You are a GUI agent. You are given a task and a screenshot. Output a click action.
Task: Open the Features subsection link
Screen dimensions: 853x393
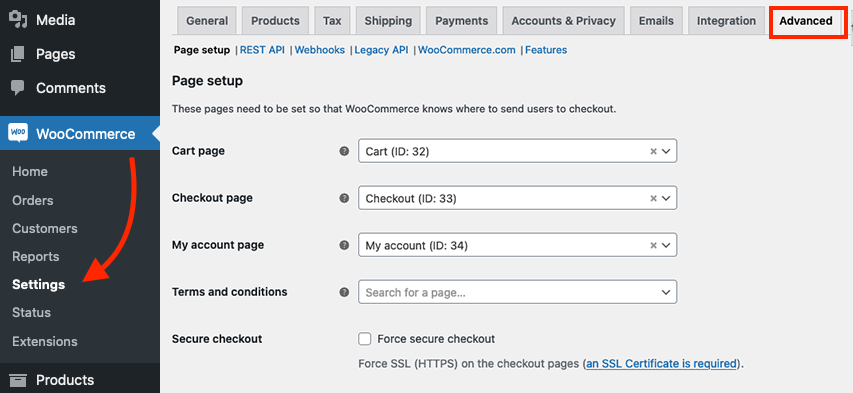[546, 50]
